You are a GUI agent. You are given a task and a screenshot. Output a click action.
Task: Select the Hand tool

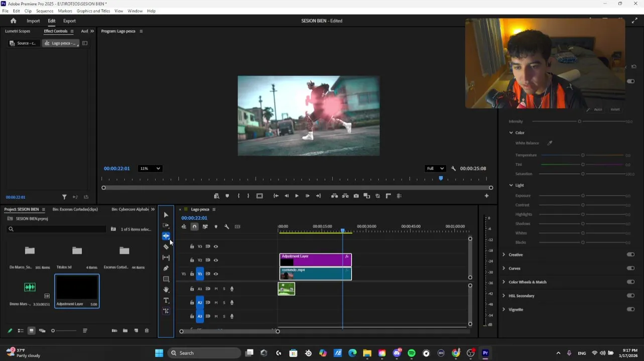(x=166, y=290)
